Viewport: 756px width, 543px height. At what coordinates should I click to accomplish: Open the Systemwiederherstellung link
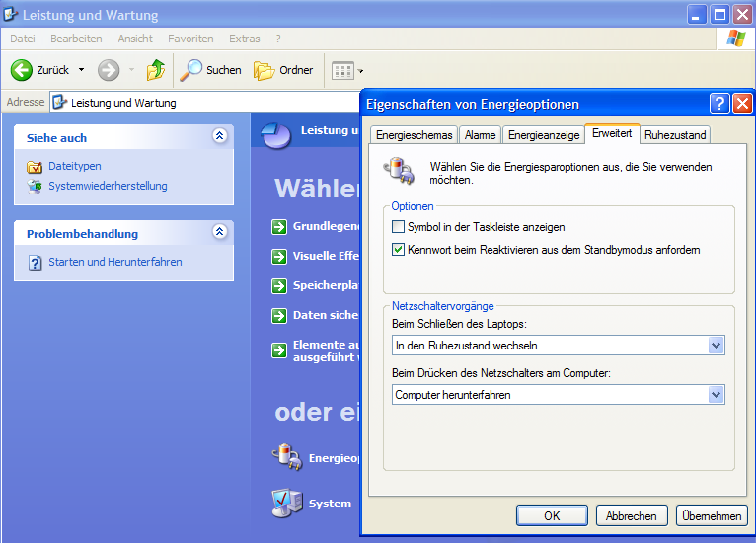[108, 186]
